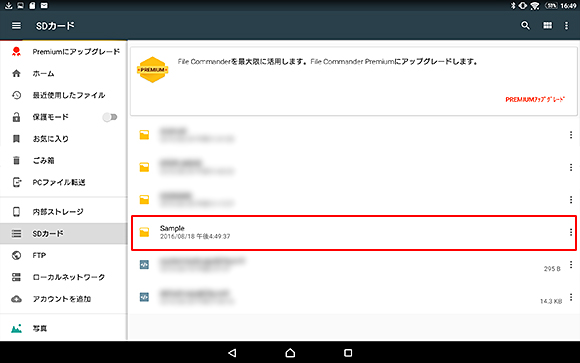Tap アカウントを追加 entry
Screen dimensions: 580x363
coord(62,299)
